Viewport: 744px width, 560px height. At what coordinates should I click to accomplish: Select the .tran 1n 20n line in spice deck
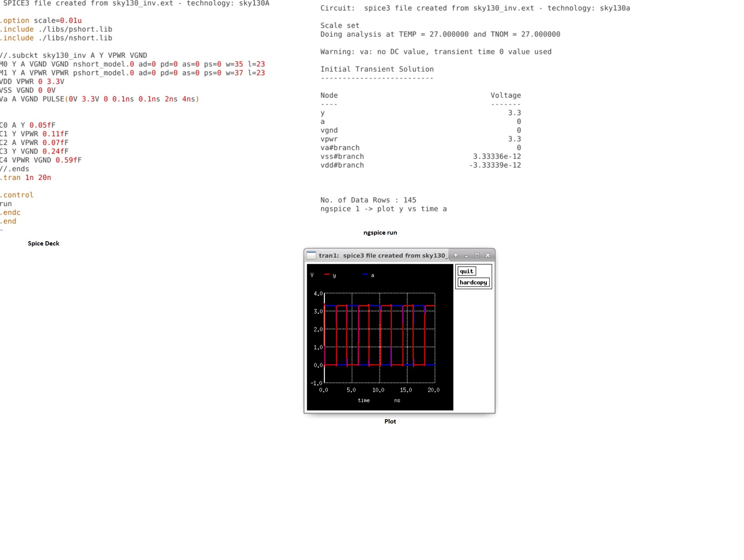pyautogui.click(x=26, y=178)
